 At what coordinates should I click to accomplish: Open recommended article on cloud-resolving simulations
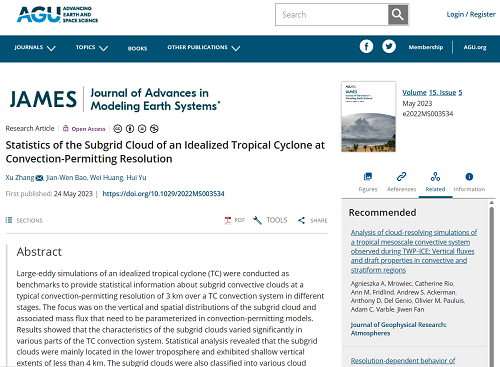(414, 251)
